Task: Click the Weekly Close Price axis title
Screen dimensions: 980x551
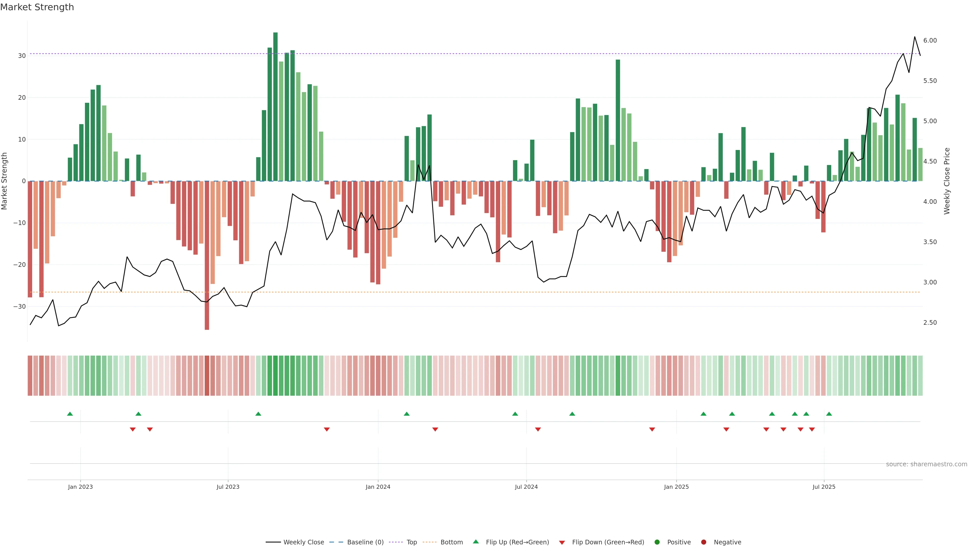Action: (x=947, y=181)
